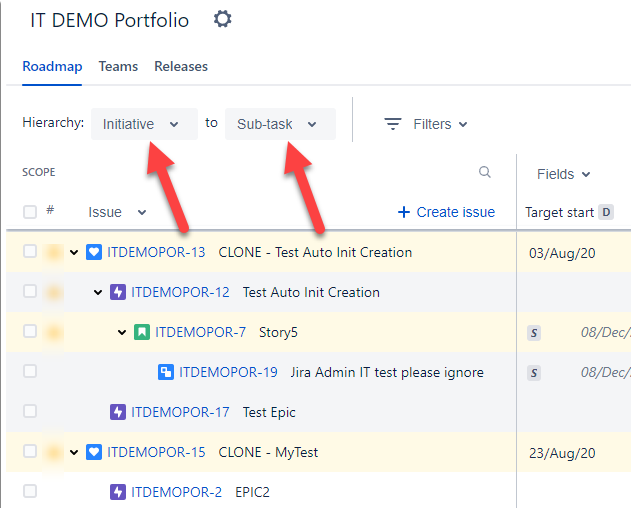631x508 pixels.
Task: Click the S badge in Story5 row
Action: (x=534, y=333)
